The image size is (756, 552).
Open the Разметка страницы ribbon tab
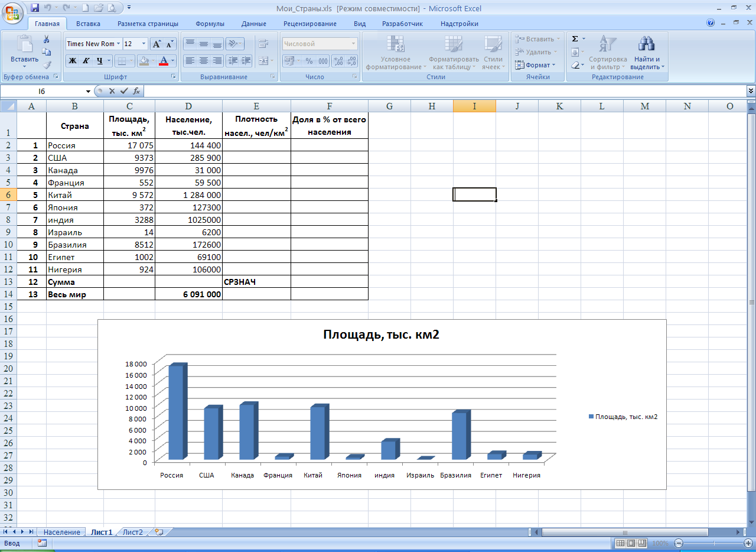(x=148, y=24)
